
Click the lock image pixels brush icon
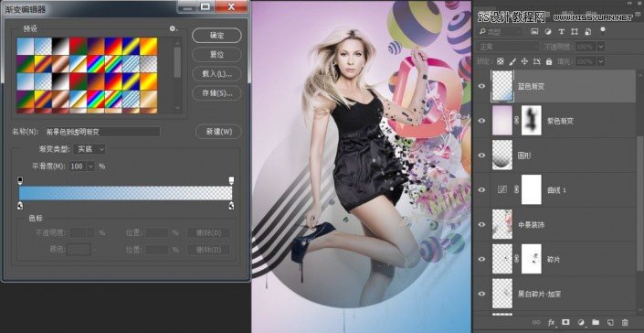[x=512, y=61]
